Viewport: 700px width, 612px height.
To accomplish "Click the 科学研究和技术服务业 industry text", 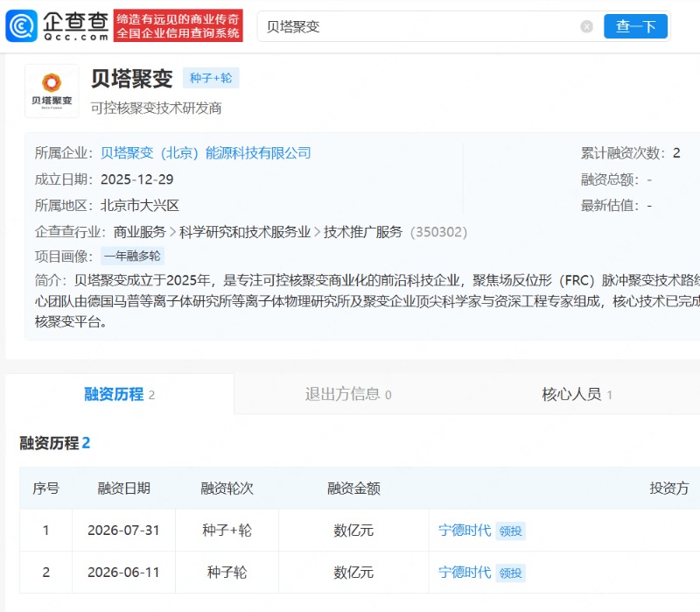I will tap(245, 232).
